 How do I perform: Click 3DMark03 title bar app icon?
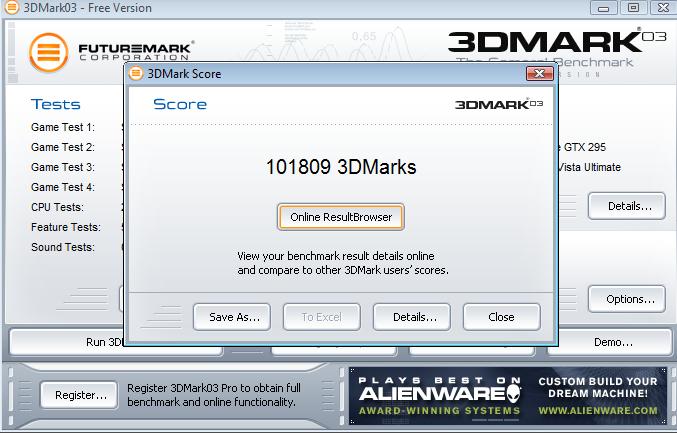(x=11, y=7)
